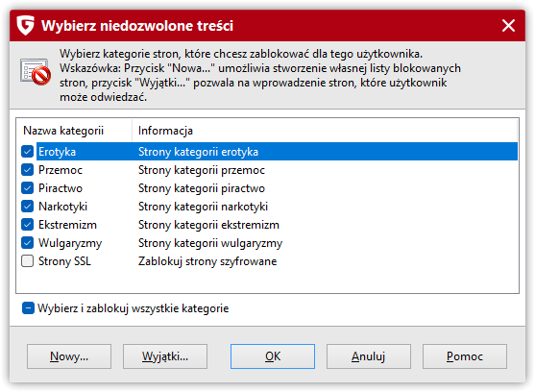
Task: Uncheck the Piractwo category checkbox
Action: pyautogui.click(x=27, y=188)
